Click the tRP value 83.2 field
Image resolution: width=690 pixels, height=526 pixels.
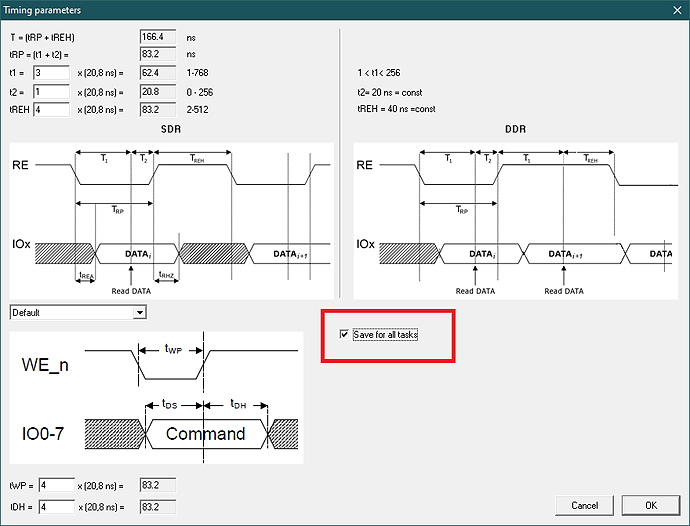(158, 54)
